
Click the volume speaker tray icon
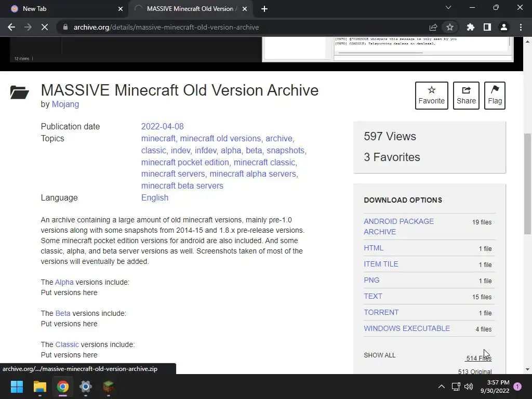coord(469,387)
